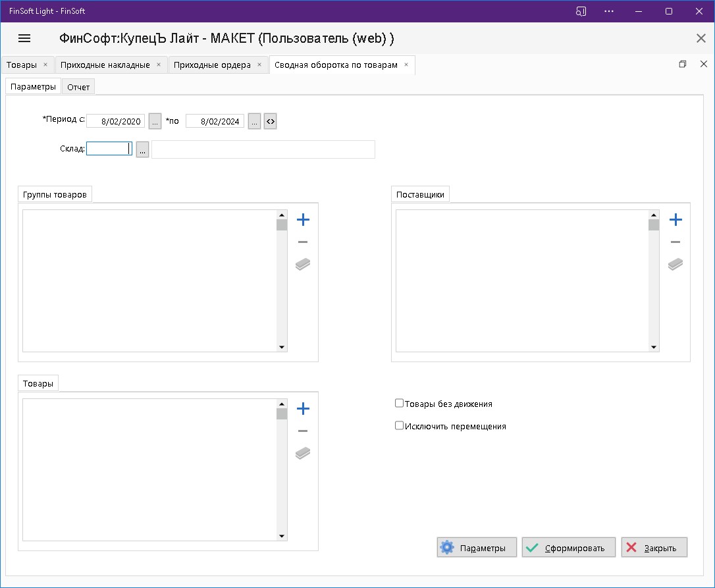Clear Поставщики list with eraser icon
The image size is (715, 588).
tap(675, 265)
